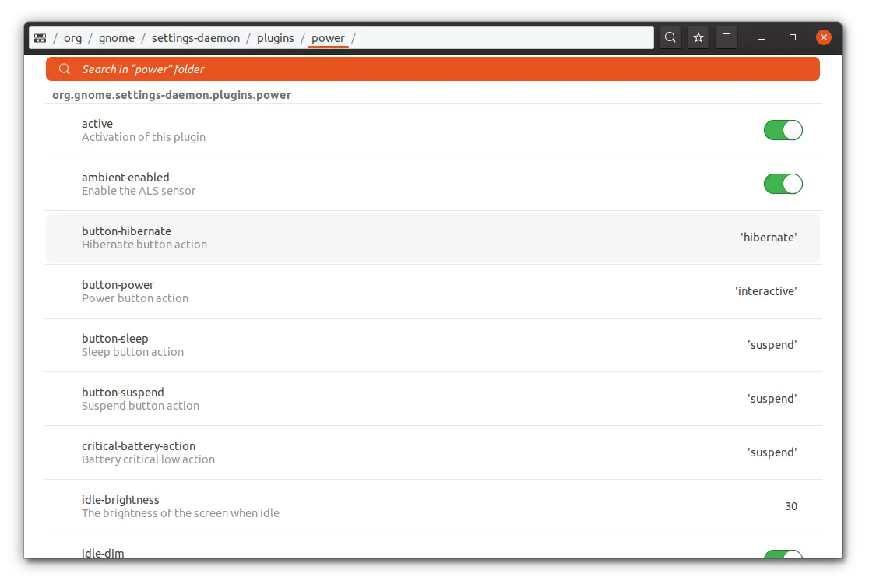
Task: Click the 'suspend' value of button-sleep
Action: [x=772, y=345]
